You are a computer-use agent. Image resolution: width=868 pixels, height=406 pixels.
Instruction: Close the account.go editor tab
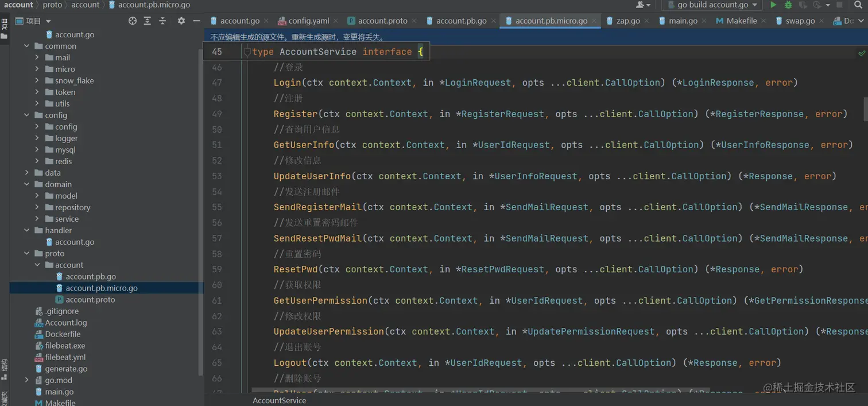[x=266, y=21]
